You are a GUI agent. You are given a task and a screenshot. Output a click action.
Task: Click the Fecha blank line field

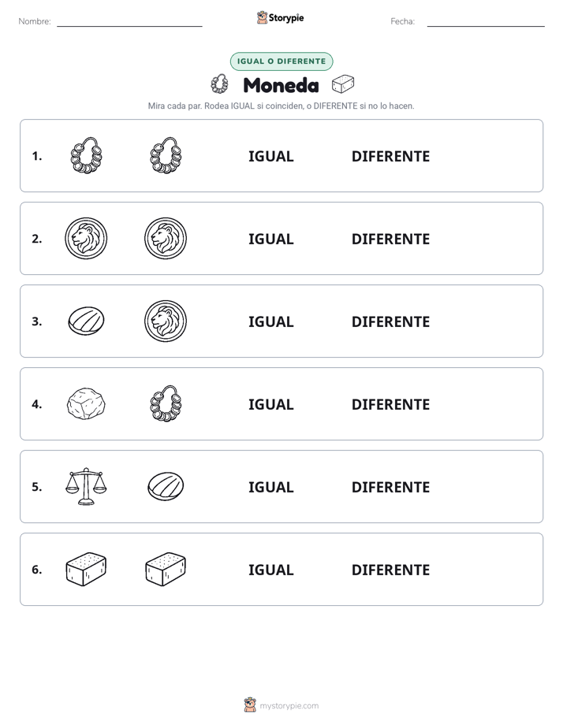[486, 21]
